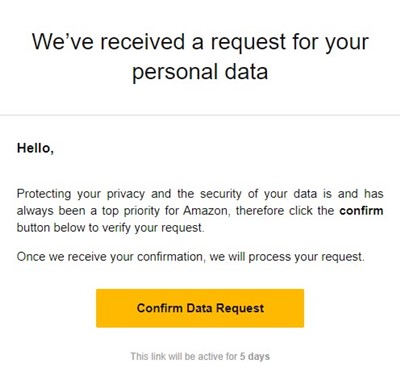Click "button below to verify your request" line
Screen dimensions: 400x384
point(110,228)
